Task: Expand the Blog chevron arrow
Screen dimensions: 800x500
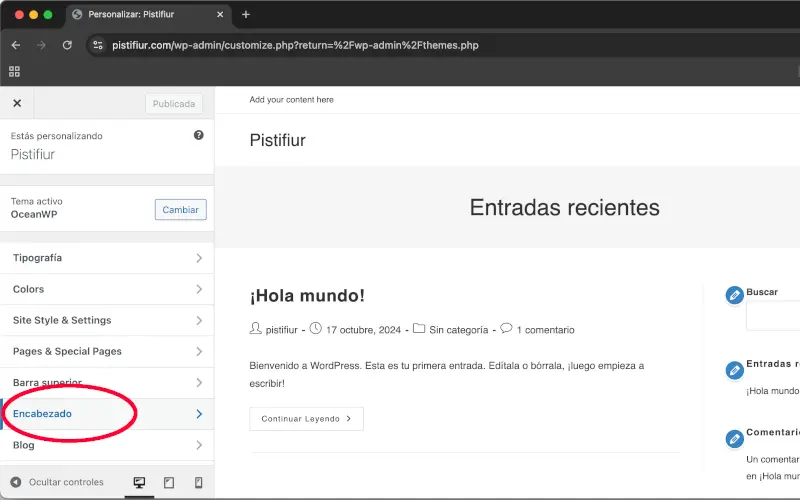Action: pyautogui.click(x=199, y=445)
